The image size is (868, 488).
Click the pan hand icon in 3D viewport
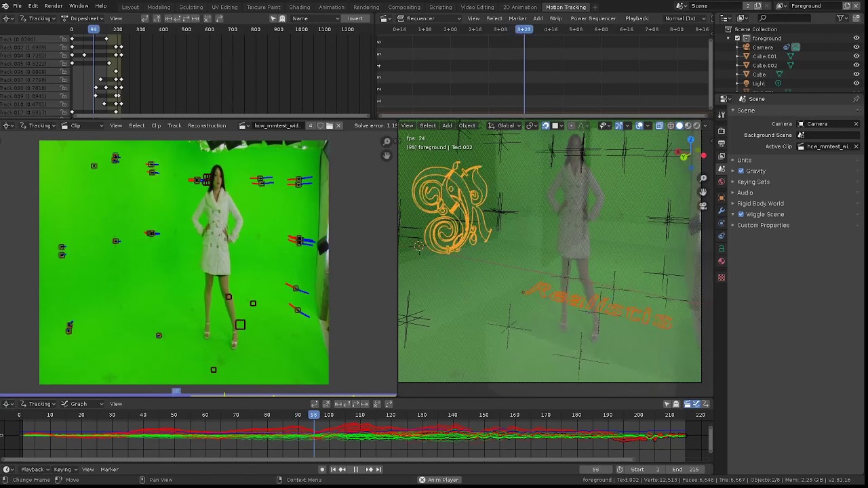tap(703, 192)
